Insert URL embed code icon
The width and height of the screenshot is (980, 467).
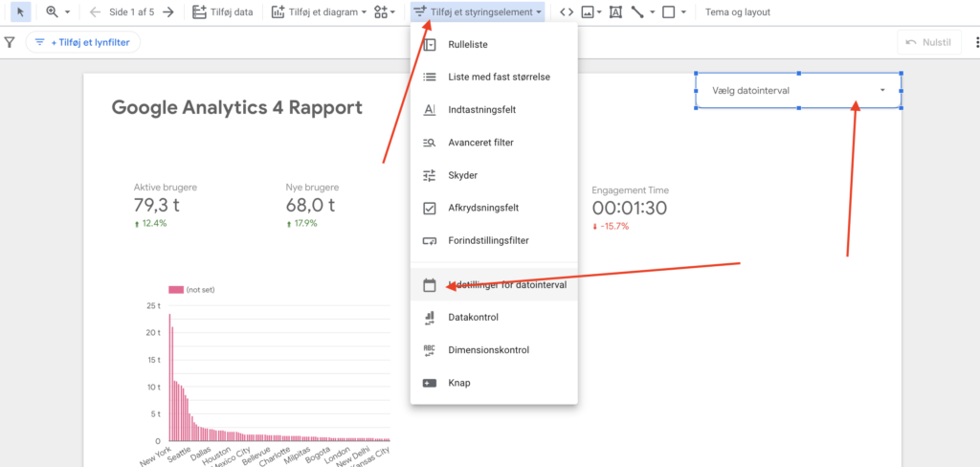(567, 11)
